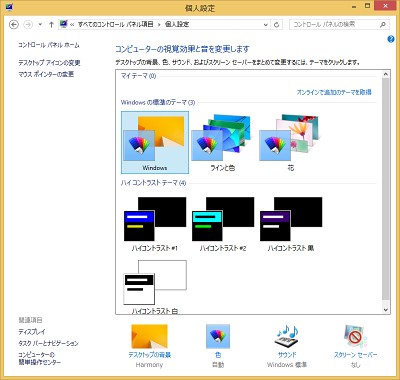The width and height of the screenshot is (400, 380).
Task: Click the control panel icon in address bar
Action: (x=63, y=24)
